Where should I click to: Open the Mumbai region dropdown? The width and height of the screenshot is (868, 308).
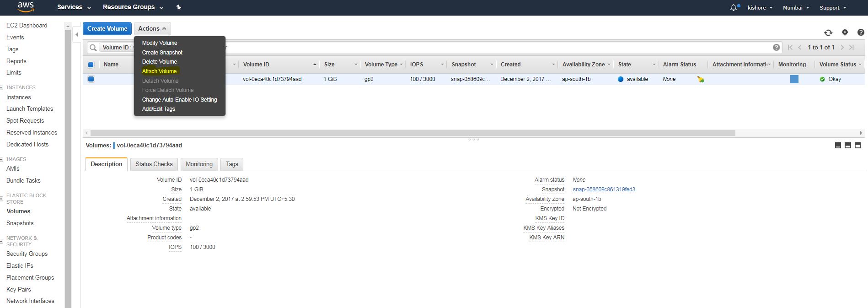796,8
